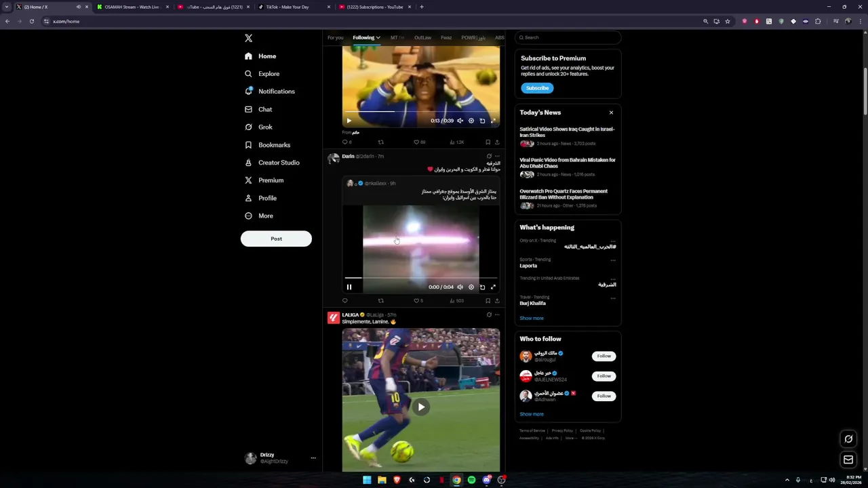The width and height of the screenshot is (868, 488).
Task: Open Creator Studio in the sidebar
Action: tap(272, 163)
